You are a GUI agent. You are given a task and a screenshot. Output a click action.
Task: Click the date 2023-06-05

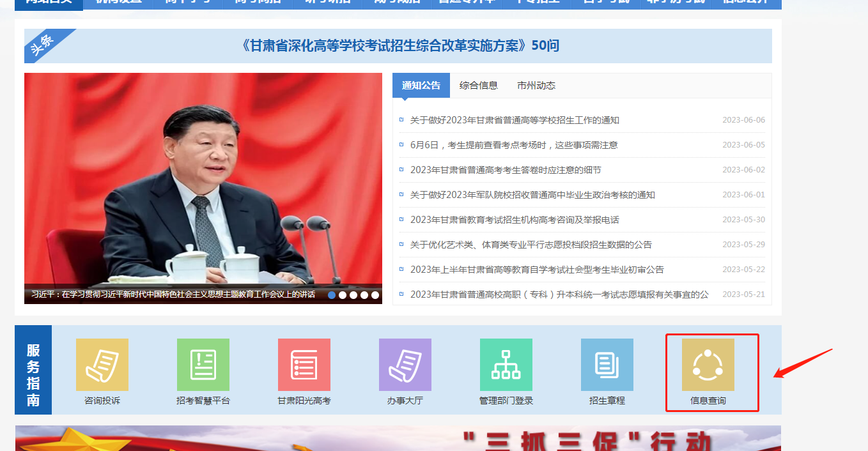pyautogui.click(x=743, y=145)
